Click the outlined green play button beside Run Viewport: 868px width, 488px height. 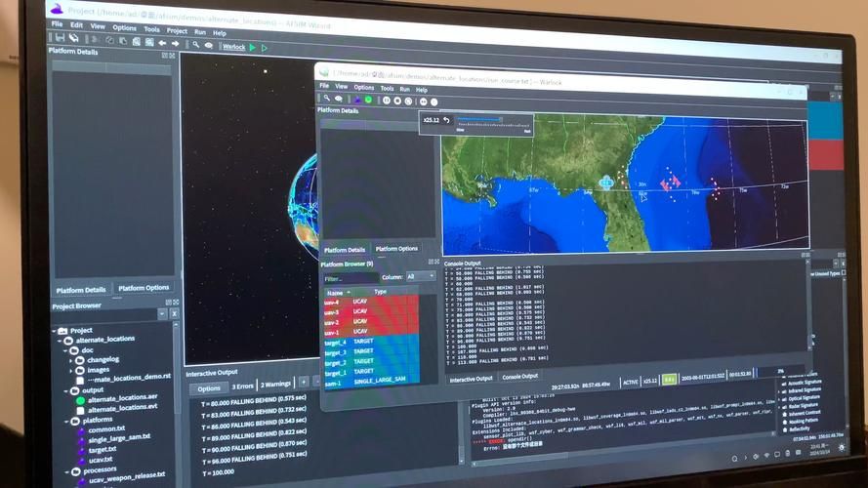[265, 48]
